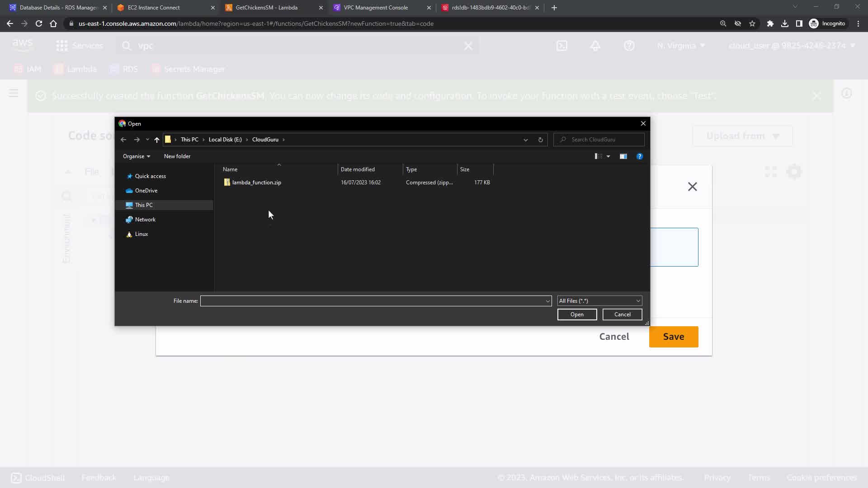Click the browser reload page icon
This screenshot has height=488, width=868.
pos(39,23)
